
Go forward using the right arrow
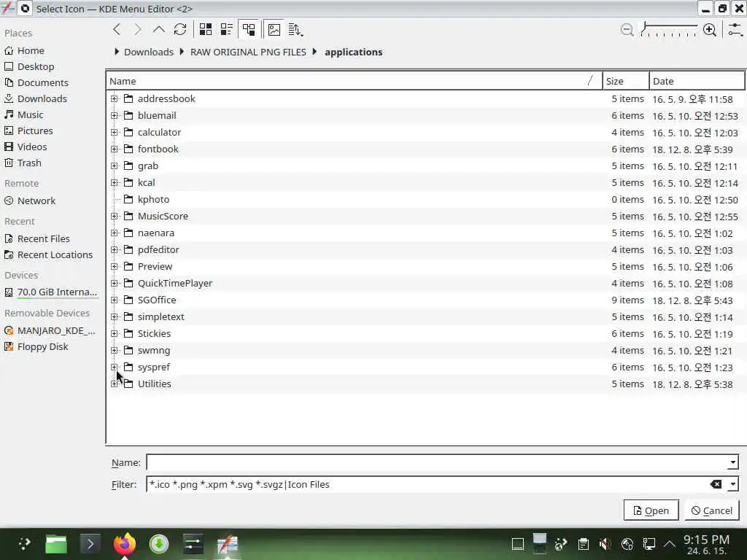(x=138, y=29)
